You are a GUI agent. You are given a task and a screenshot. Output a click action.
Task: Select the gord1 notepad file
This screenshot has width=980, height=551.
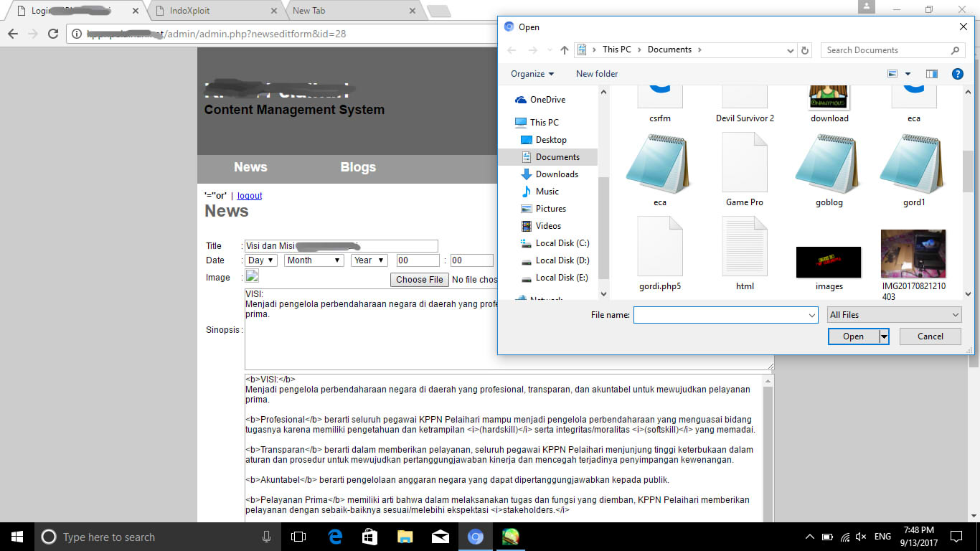[x=914, y=171]
